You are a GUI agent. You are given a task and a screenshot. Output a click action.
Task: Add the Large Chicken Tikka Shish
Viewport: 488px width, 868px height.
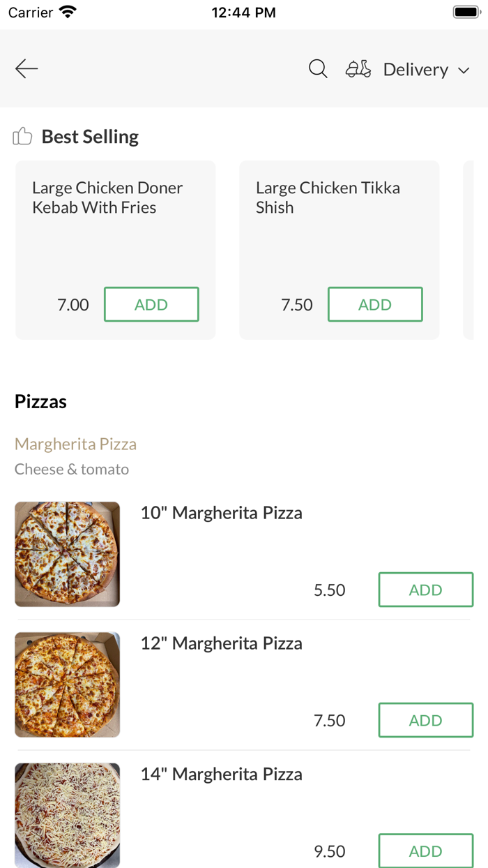click(x=375, y=304)
